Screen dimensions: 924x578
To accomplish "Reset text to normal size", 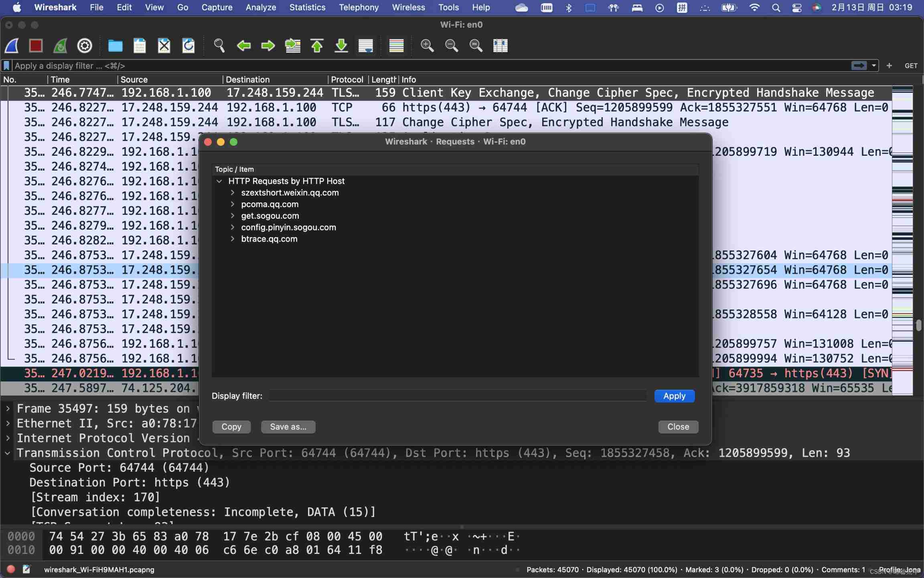I will tap(476, 46).
